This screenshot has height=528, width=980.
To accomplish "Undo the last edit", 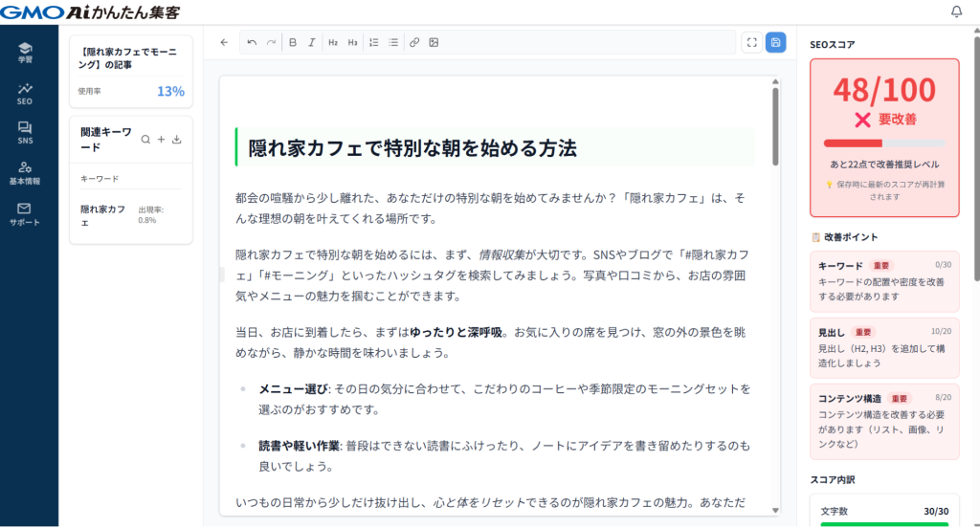I will point(252,42).
